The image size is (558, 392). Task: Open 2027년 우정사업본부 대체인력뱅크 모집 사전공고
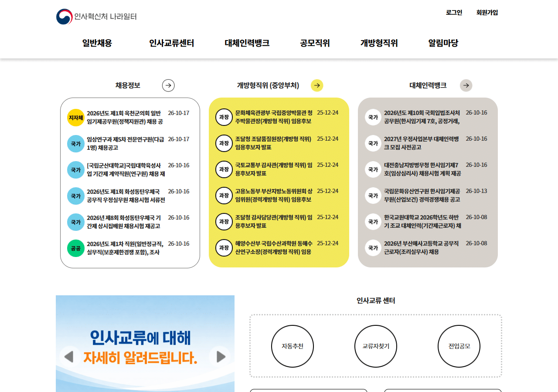coord(422,143)
